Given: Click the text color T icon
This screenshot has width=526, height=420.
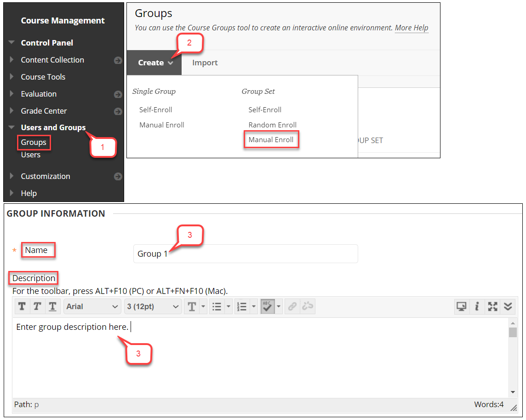Looking at the screenshot, I should click(192, 306).
